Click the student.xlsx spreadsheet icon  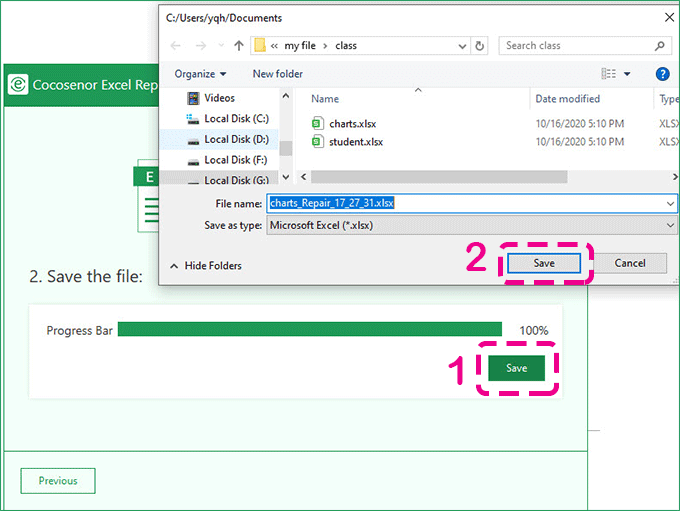pyautogui.click(x=317, y=141)
